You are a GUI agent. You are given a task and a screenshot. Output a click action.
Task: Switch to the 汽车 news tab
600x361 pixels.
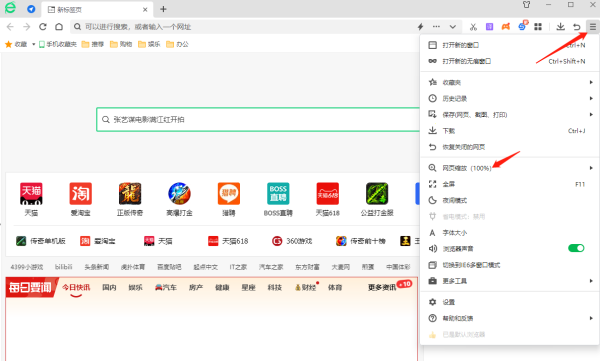(x=166, y=287)
